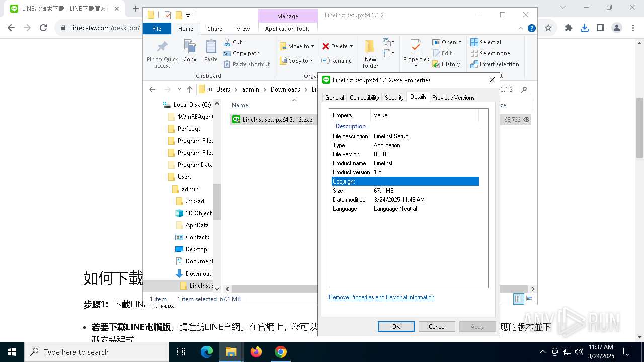
Task: Click the Paste ribbon icon
Action: click(211, 47)
